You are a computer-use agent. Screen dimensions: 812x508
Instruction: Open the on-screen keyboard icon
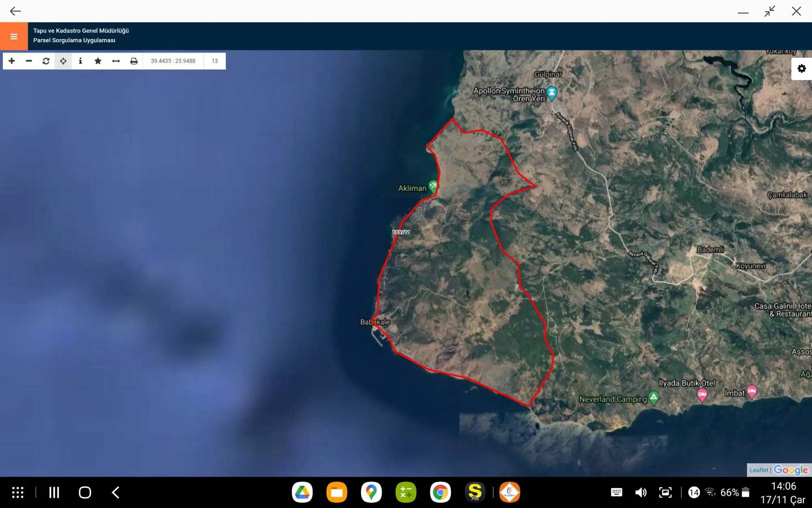[616, 492]
